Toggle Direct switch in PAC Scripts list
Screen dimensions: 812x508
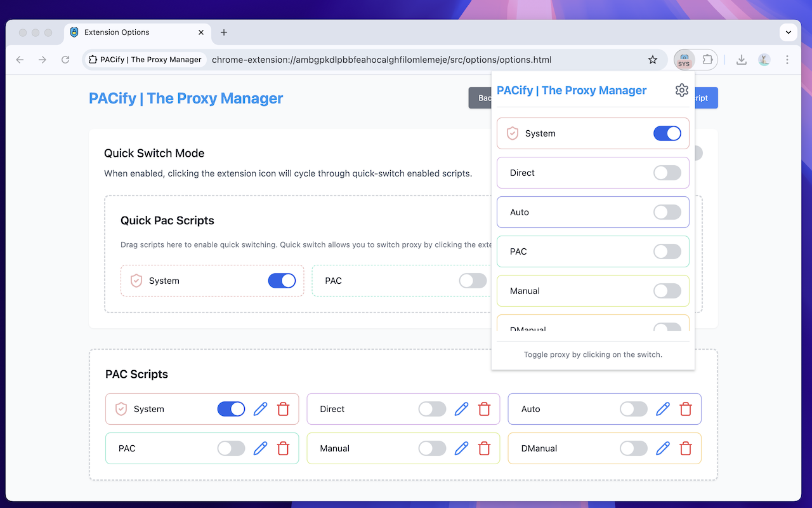(433, 409)
